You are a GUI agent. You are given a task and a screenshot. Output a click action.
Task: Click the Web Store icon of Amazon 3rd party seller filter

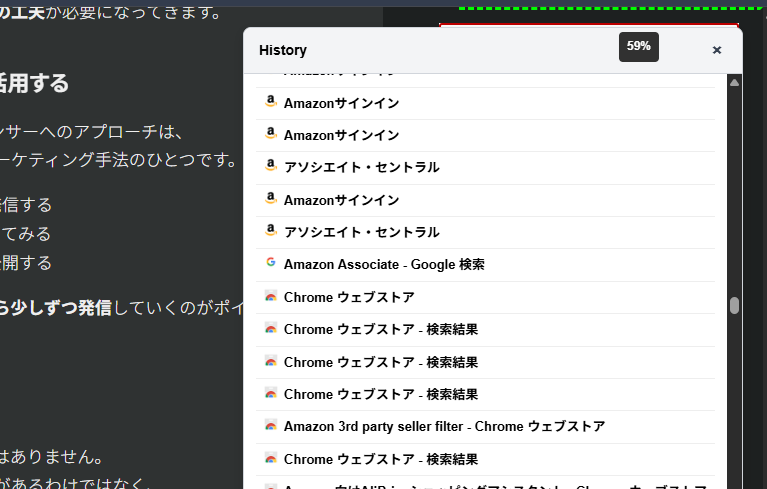271,425
